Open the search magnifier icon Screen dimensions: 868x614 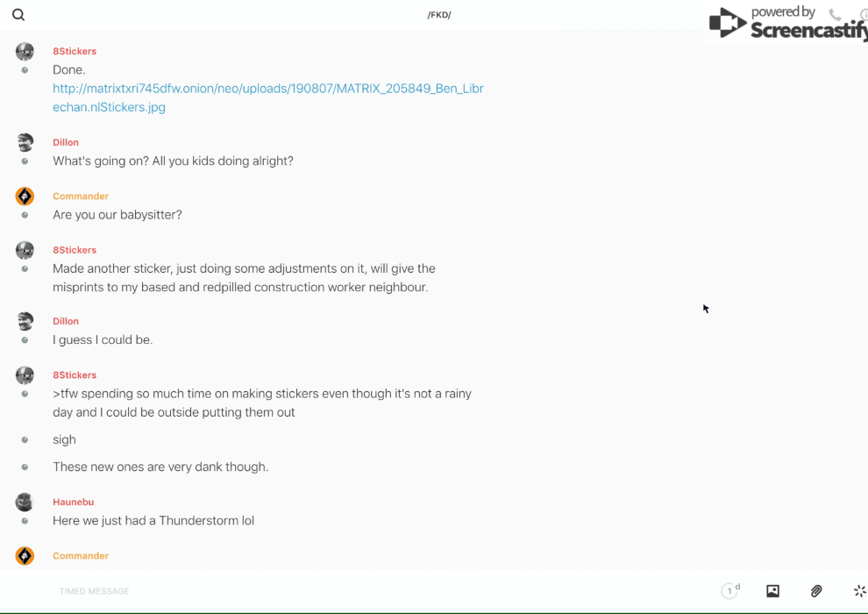point(18,15)
